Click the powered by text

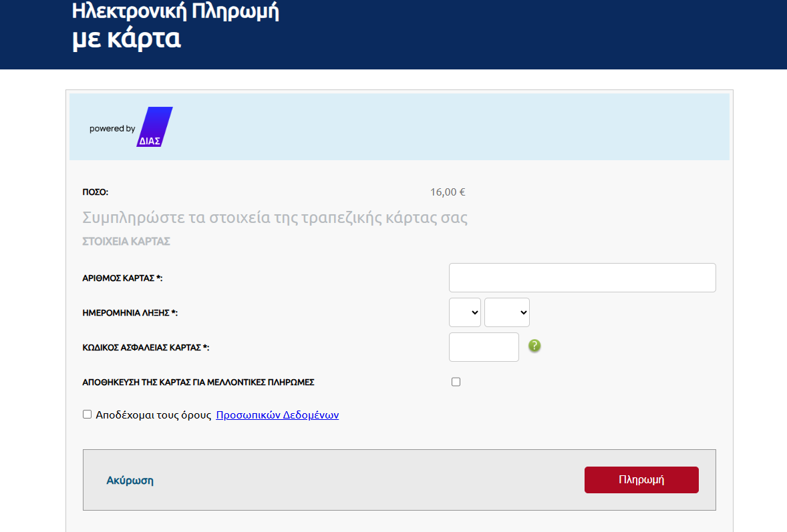coord(112,129)
